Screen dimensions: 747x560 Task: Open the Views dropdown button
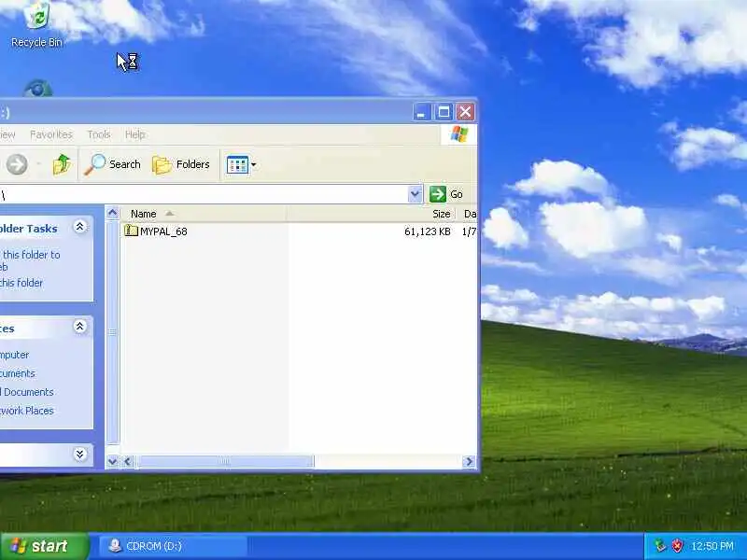(x=241, y=165)
